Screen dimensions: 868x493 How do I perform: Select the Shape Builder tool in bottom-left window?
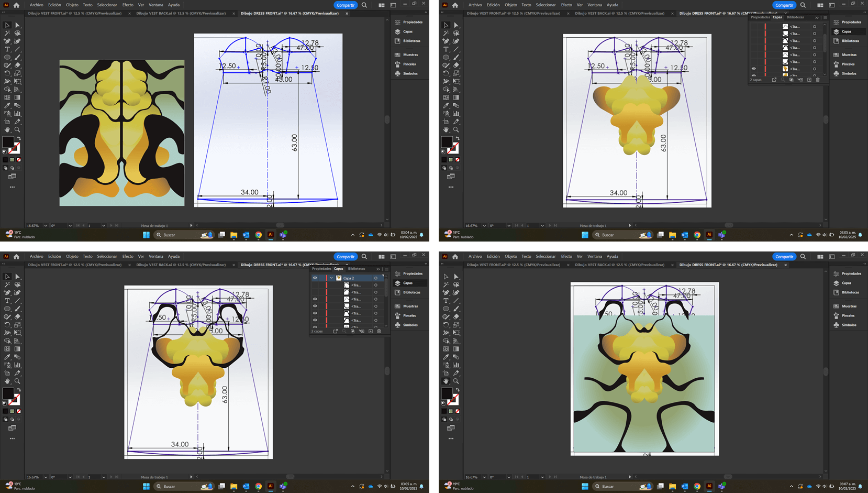7,341
